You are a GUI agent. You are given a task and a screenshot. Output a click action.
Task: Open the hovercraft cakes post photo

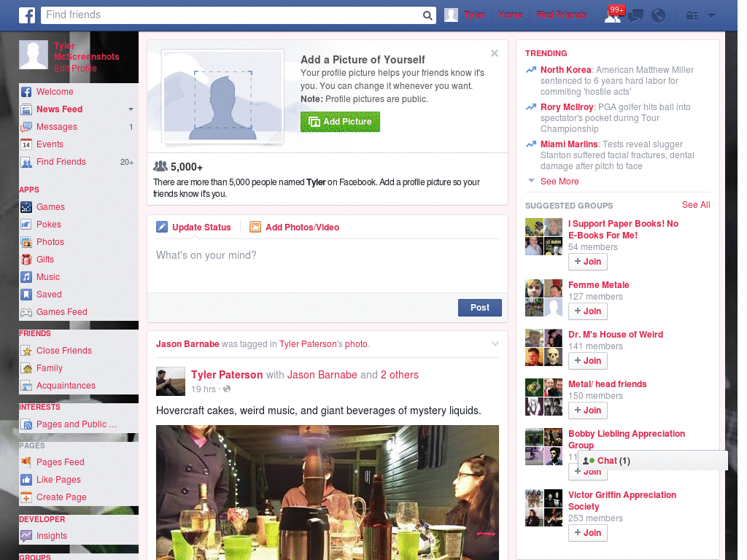coord(328,492)
